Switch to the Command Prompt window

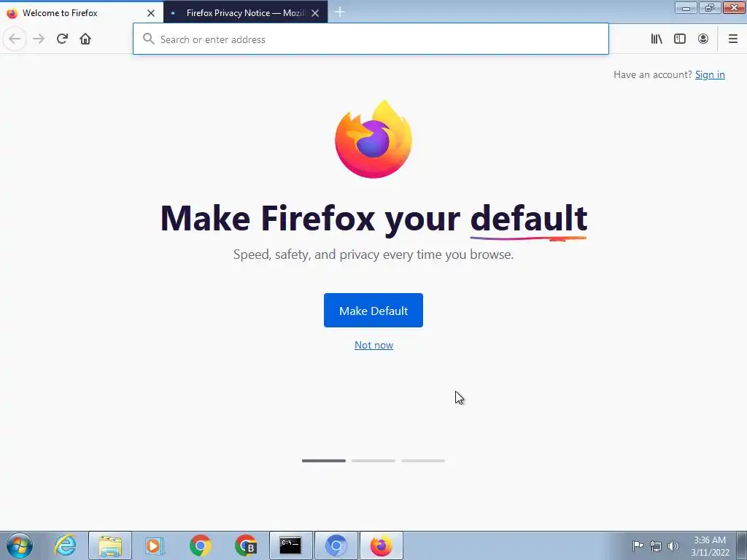coord(290,545)
